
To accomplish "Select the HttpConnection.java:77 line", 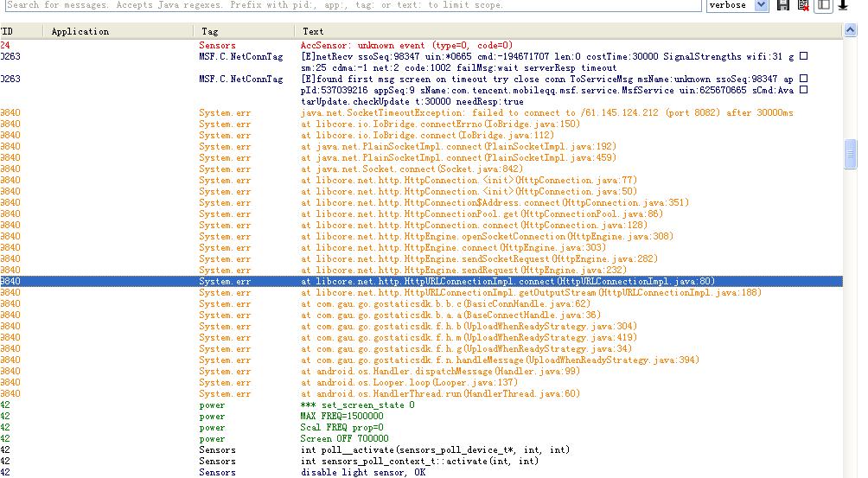I will click(x=421, y=181).
